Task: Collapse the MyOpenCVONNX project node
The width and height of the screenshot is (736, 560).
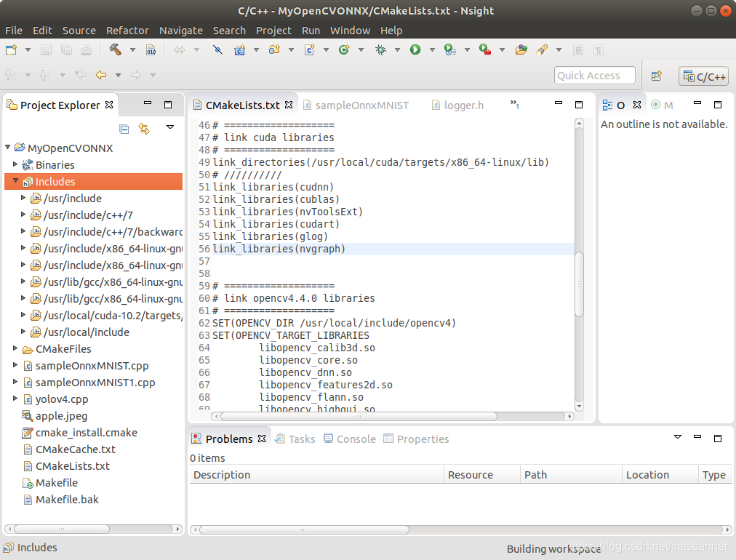Action: [7, 148]
